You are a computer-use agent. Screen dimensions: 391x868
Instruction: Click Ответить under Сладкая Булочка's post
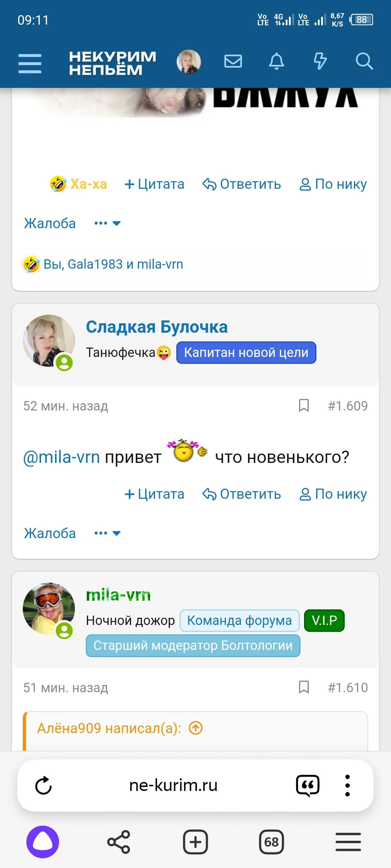coord(242,494)
